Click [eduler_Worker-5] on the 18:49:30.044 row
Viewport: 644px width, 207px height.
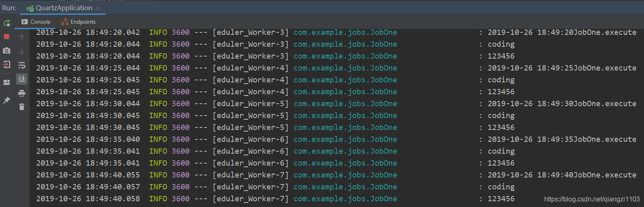[x=250, y=103]
